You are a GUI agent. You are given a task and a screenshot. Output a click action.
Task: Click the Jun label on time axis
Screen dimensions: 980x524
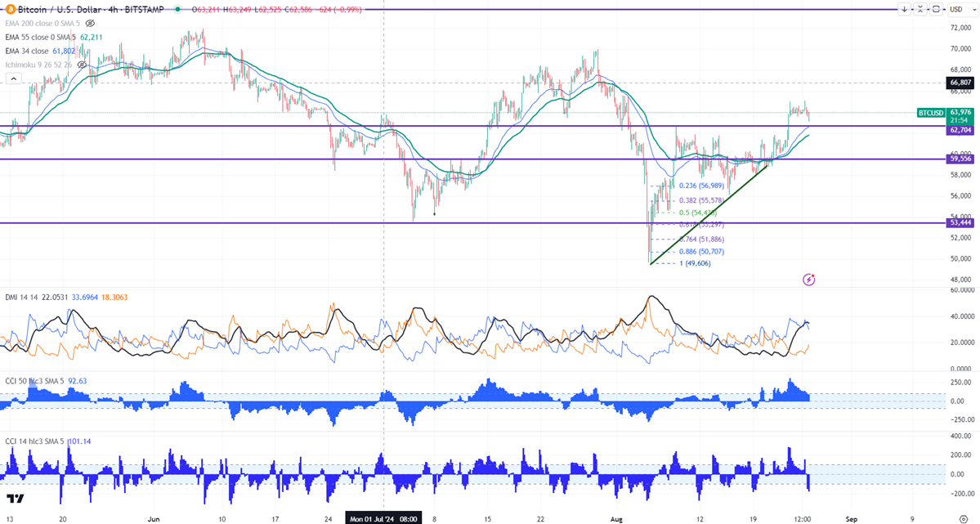[154, 519]
